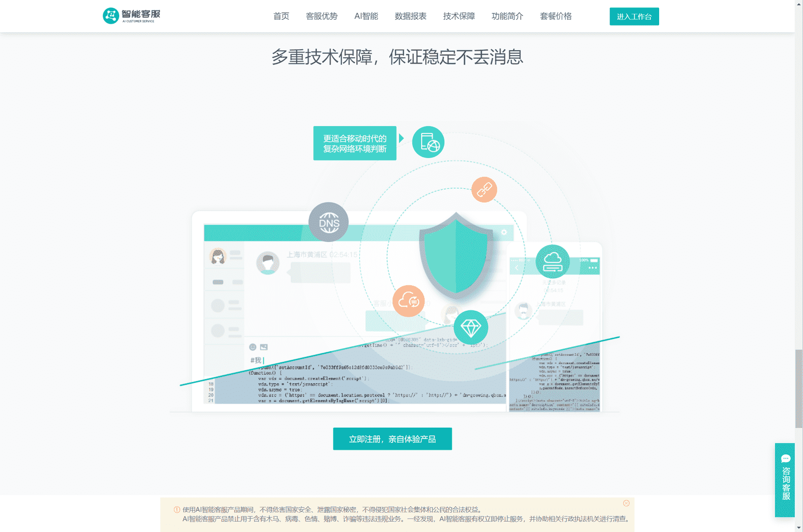Click the gear icon in mockup header
This screenshot has height=532, width=803.
click(x=504, y=232)
